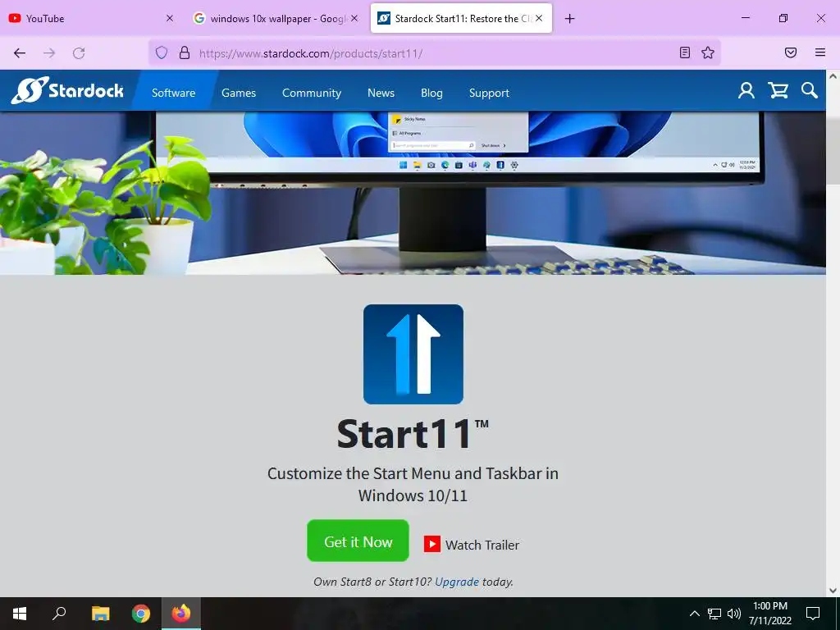The width and height of the screenshot is (840, 630).
Task: Close the YouTube tab
Action: pos(170,18)
